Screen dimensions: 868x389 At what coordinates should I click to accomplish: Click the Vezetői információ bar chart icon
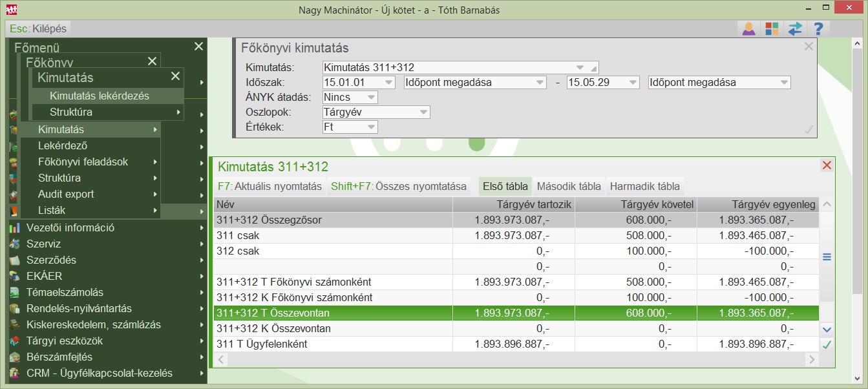[15, 227]
